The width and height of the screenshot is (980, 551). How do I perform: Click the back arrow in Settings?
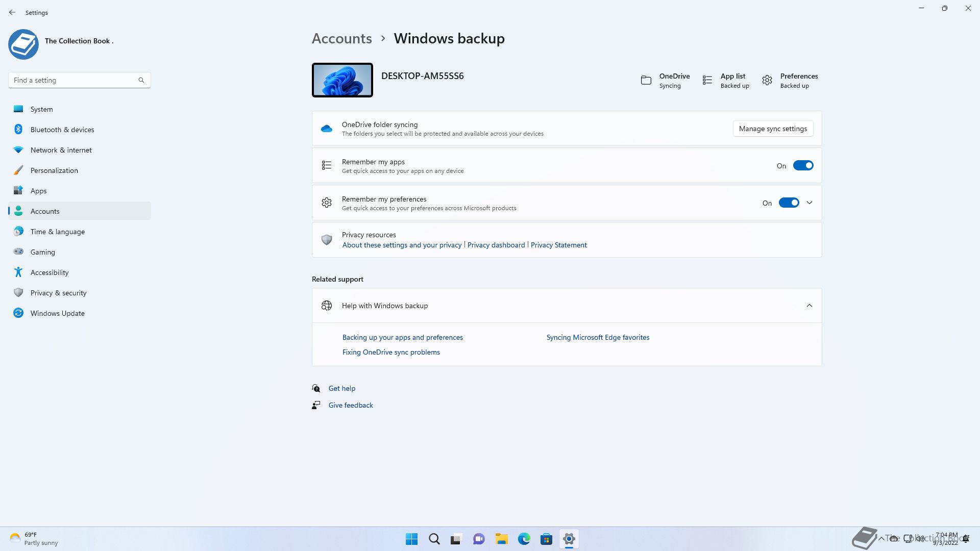tap(12, 12)
